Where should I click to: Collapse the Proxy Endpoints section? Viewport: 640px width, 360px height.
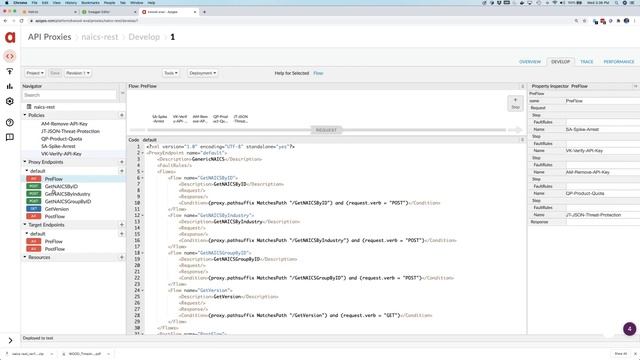point(25,162)
